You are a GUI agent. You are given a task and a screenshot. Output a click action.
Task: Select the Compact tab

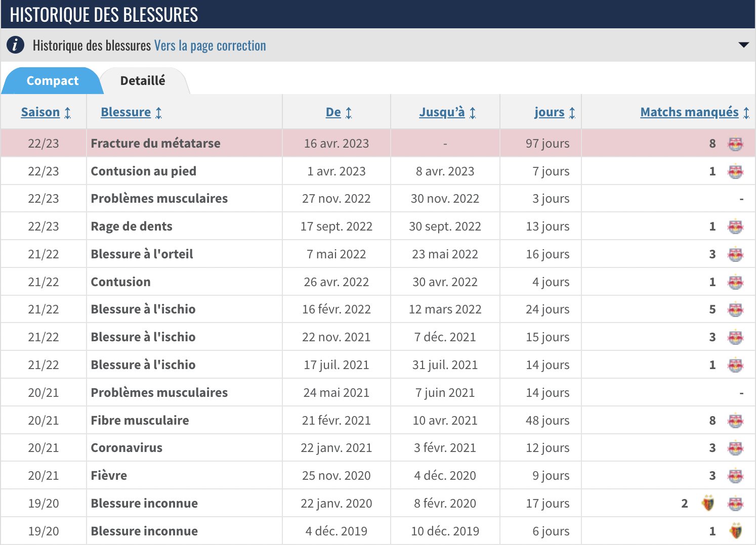coord(53,81)
